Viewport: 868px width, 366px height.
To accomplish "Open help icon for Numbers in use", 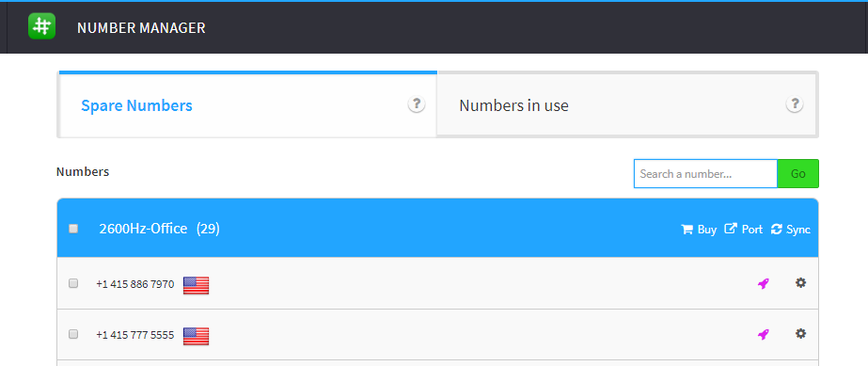I will coord(795,104).
